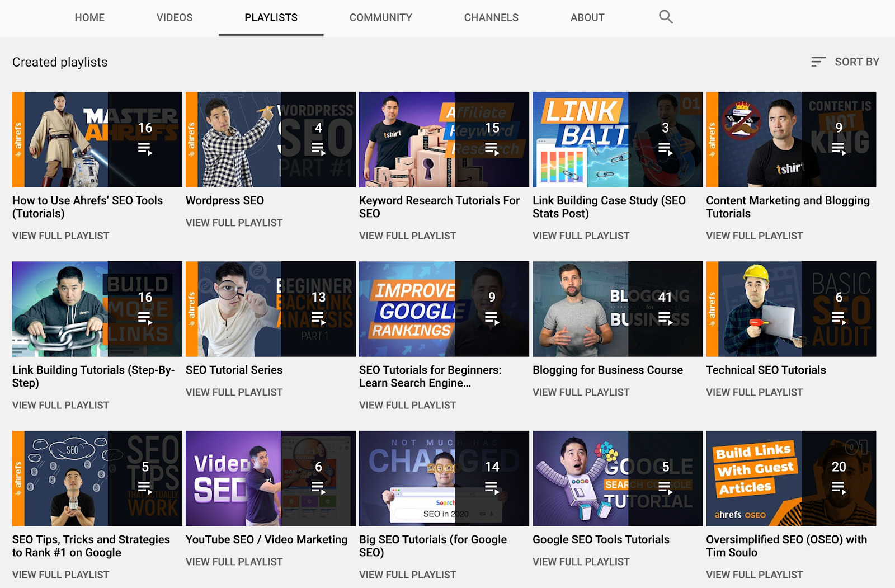Screen dimensions: 895x588
Task: Click the sort icon next to SORT BY
Action: (818, 62)
